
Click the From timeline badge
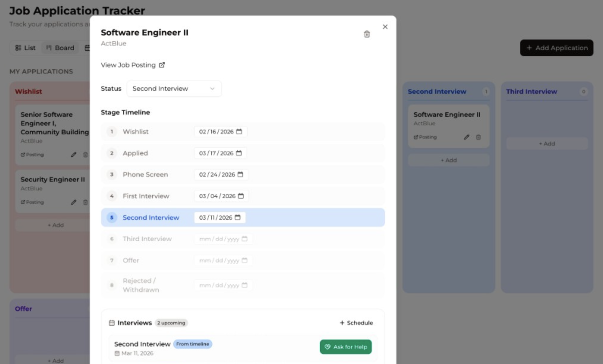click(x=193, y=344)
